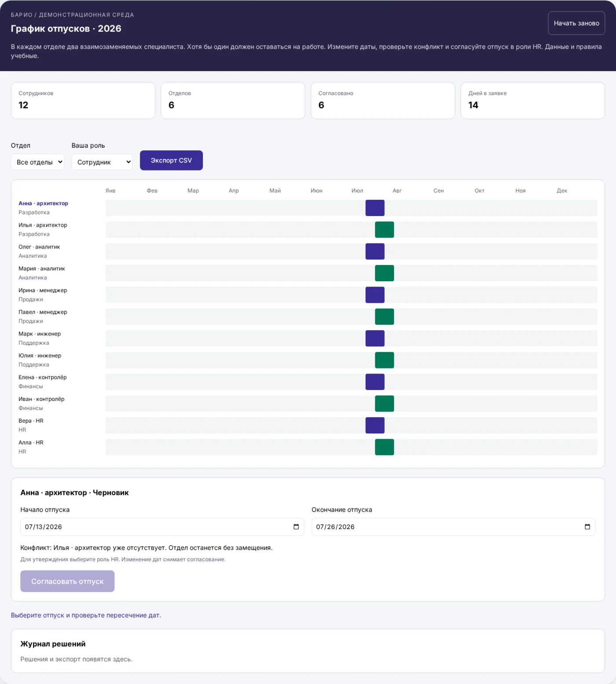Select Илья's green vacation bar
The height and width of the screenshot is (684, 616).
click(385, 230)
